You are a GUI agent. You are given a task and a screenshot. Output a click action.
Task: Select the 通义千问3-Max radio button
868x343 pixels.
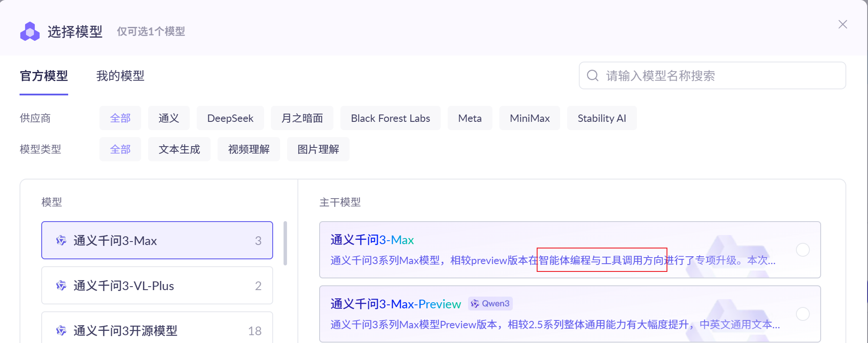(x=802, y=250)
